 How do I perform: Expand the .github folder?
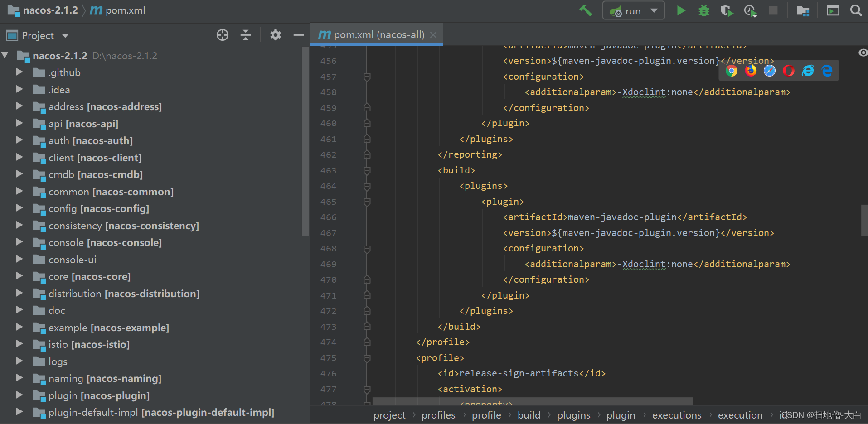click(x=19, y=72)
